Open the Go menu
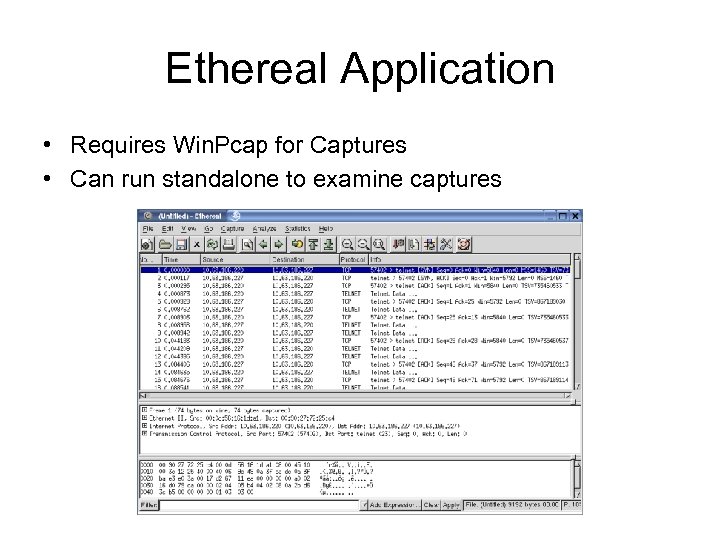Screen dimensions: 720x540 [209, 228]
